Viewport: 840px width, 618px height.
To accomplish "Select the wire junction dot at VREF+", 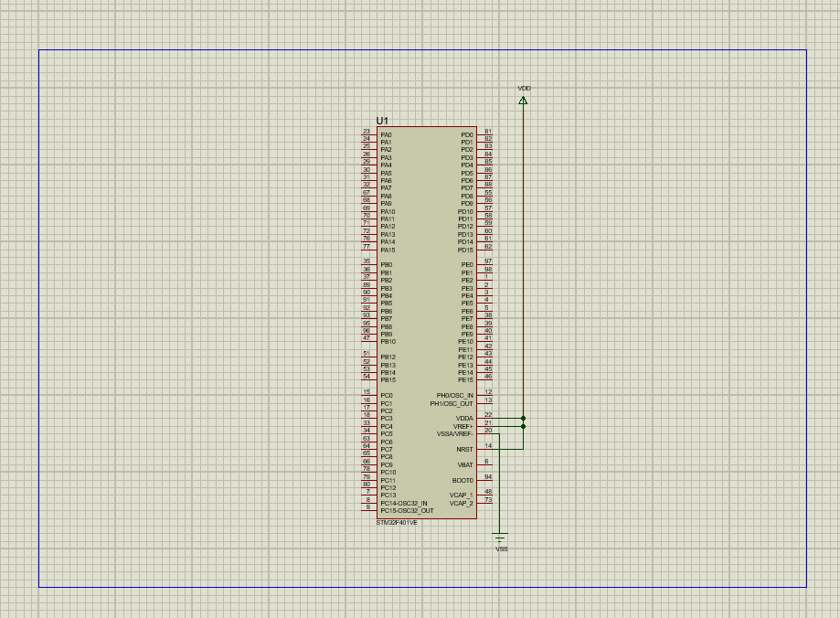I will 524,427.
